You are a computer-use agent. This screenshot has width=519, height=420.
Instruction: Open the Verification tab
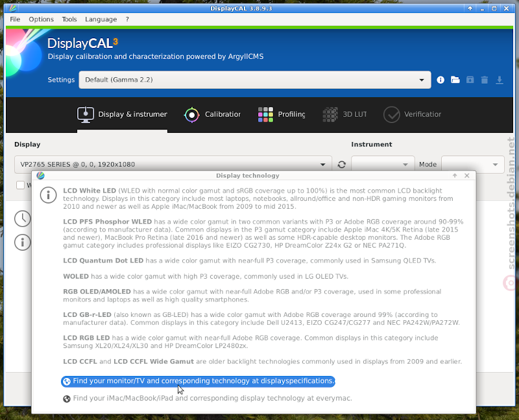coord(412,115)
